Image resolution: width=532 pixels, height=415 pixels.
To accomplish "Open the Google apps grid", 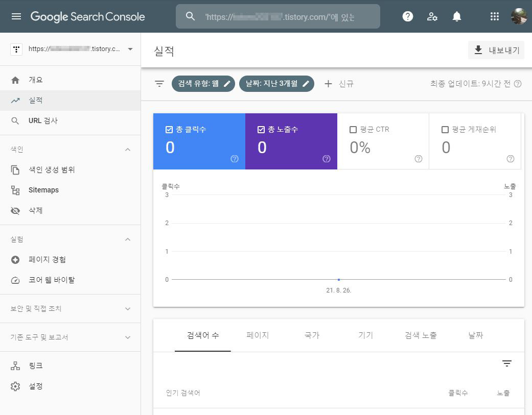I will [494, 16].
